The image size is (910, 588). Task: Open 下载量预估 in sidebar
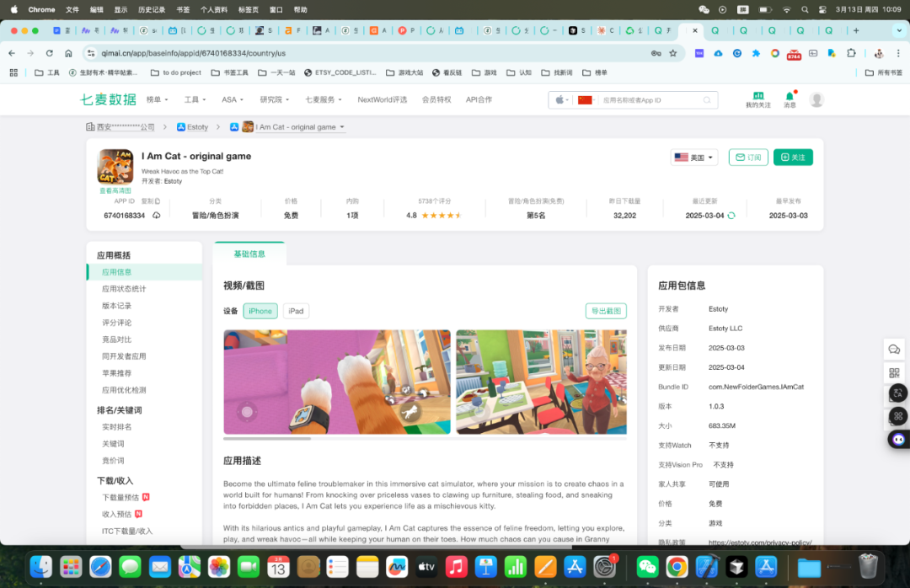(120, 497)
